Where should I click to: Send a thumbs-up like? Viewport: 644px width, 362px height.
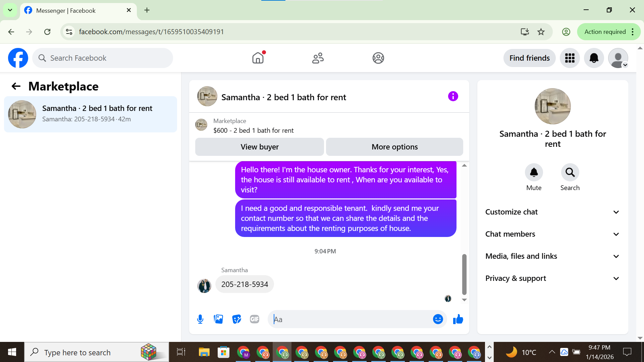click(x=458, y=319)
